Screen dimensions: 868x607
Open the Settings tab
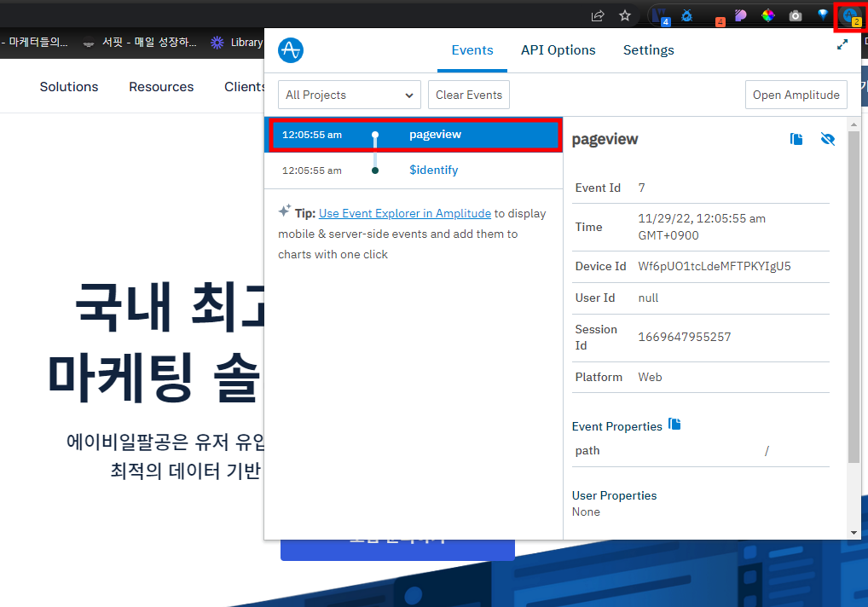point(648,50)
